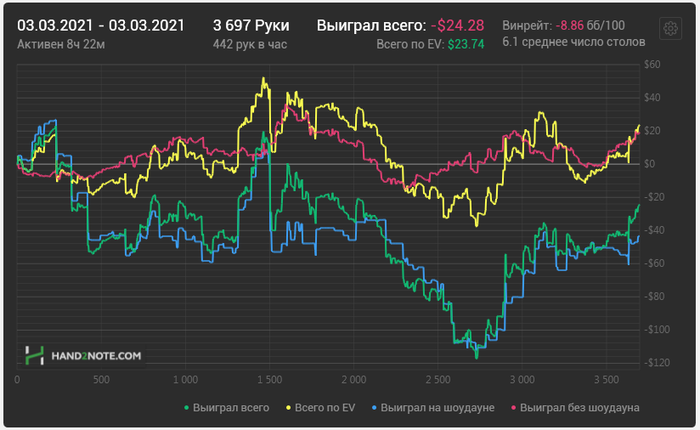Click the winrate value -8.86 бб/100

point(590,25)
